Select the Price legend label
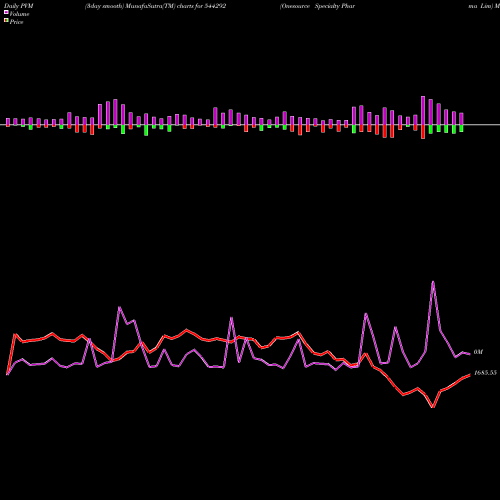 pos(16,22)
